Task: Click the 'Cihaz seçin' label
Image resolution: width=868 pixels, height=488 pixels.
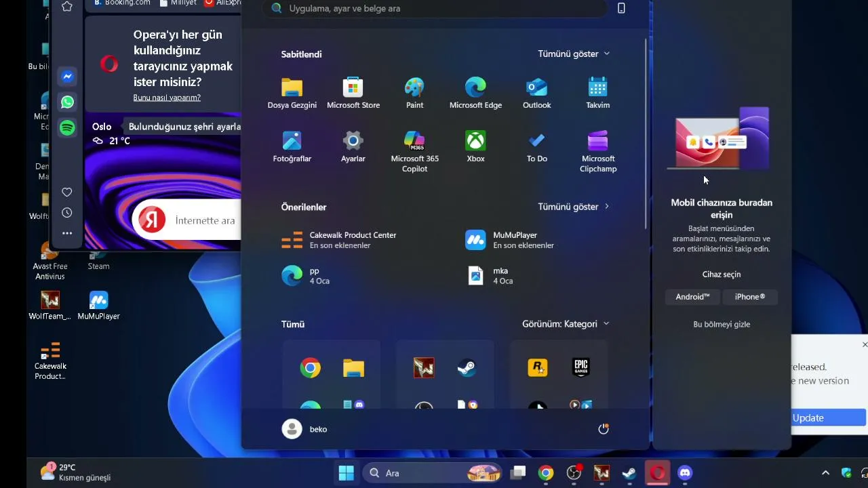Action: (722, 274)
